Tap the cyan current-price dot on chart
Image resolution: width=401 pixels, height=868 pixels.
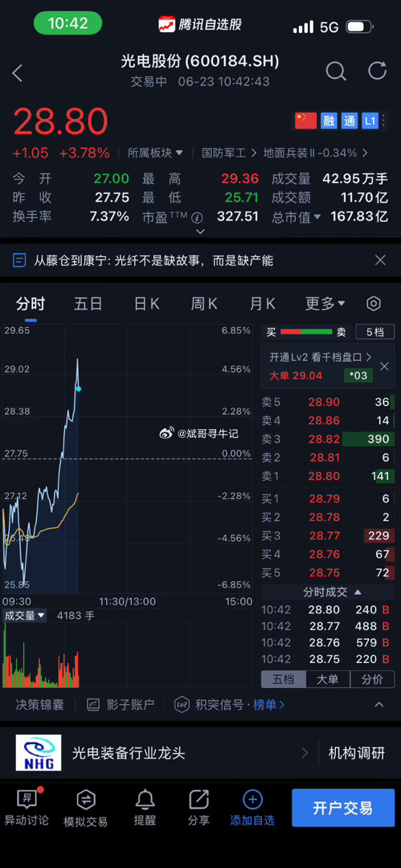coord(79,389)
